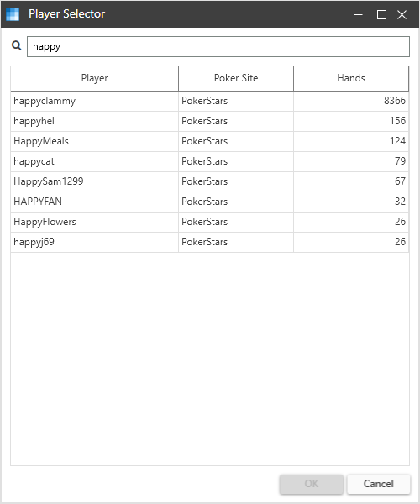Sort by the Hands column header
This screenshot has width=420, height=504.
click(x=351, y=78)
